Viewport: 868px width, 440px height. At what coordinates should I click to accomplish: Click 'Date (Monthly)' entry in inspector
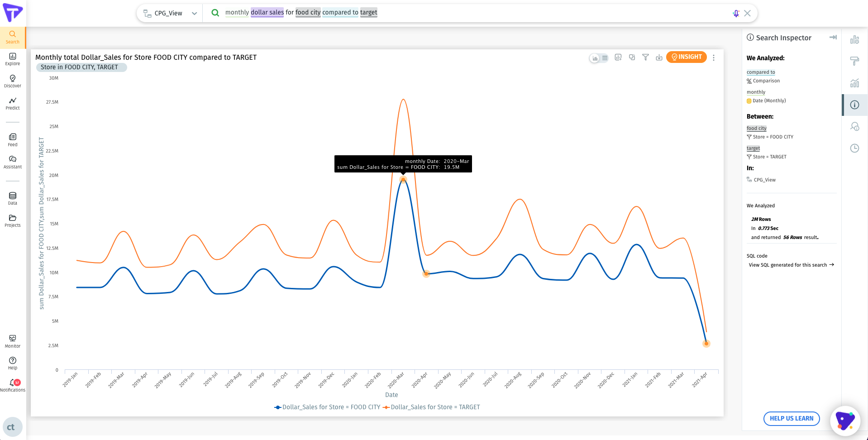click(x=769, y=100)
